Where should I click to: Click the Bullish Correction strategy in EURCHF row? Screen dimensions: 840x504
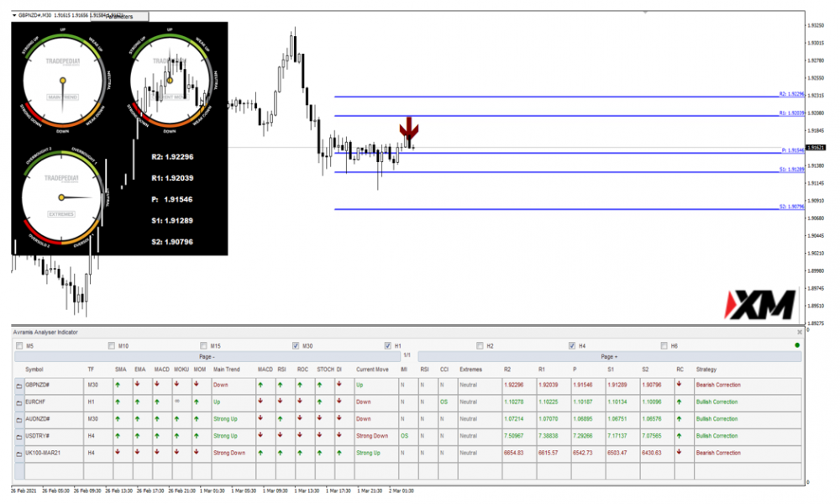[717, 402]
